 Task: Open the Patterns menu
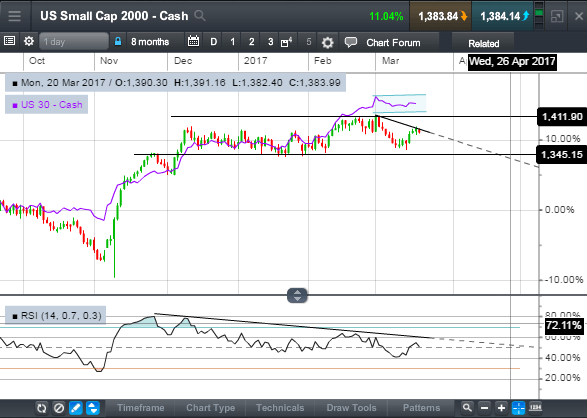(421, 408)
